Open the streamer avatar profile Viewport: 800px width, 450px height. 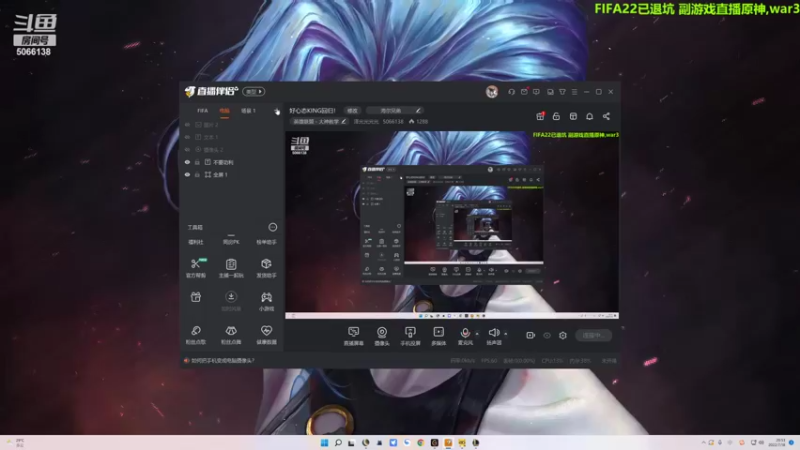(492, 92)
